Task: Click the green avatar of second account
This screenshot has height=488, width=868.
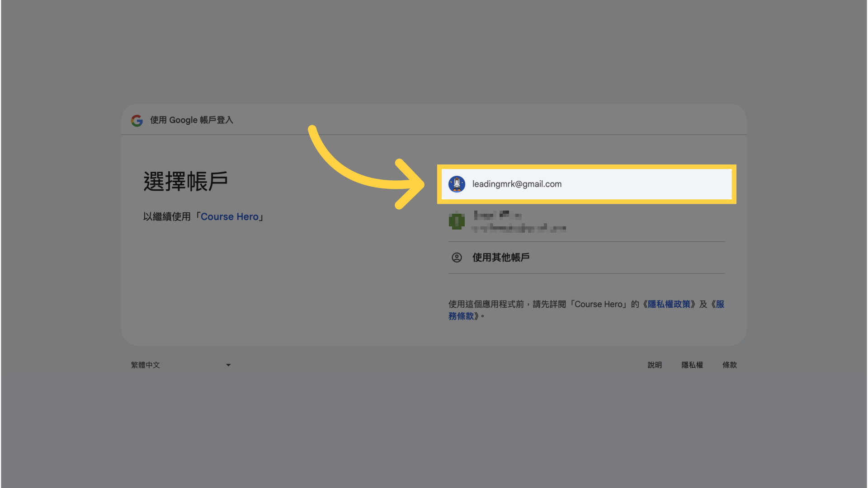Action: tap(457, 221)
